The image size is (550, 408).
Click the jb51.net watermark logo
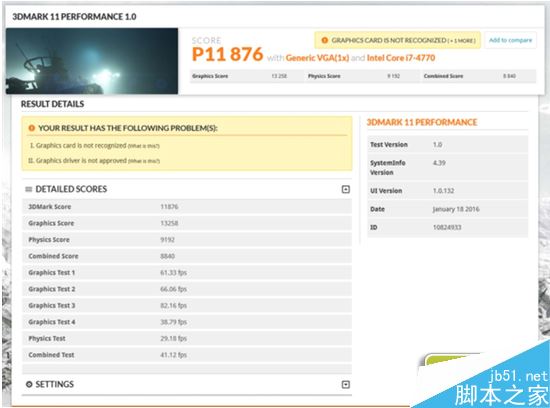tap(502, 388)
